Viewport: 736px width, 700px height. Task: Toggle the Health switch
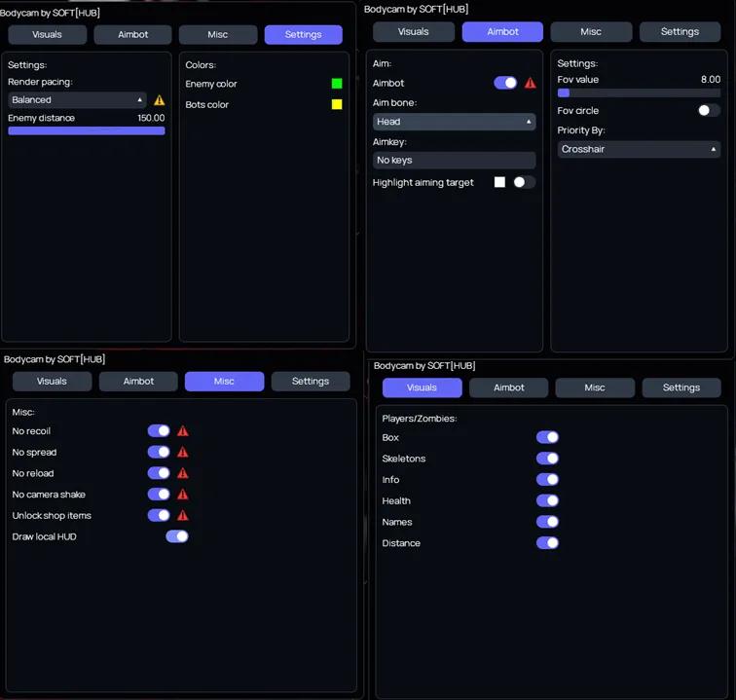click(x=547, y=501)
